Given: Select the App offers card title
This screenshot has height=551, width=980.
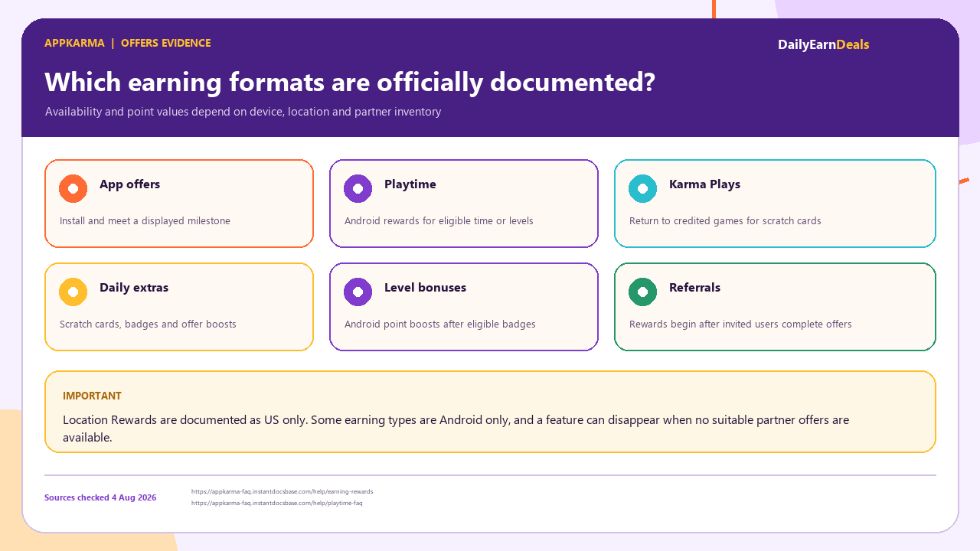Looking at the screenshot, I should 129,184.
